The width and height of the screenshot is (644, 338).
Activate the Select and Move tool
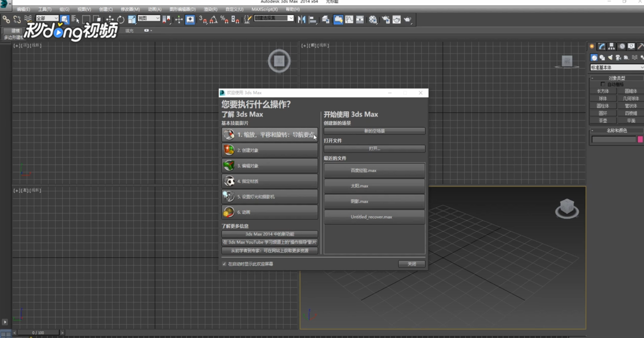coord(110,19)
